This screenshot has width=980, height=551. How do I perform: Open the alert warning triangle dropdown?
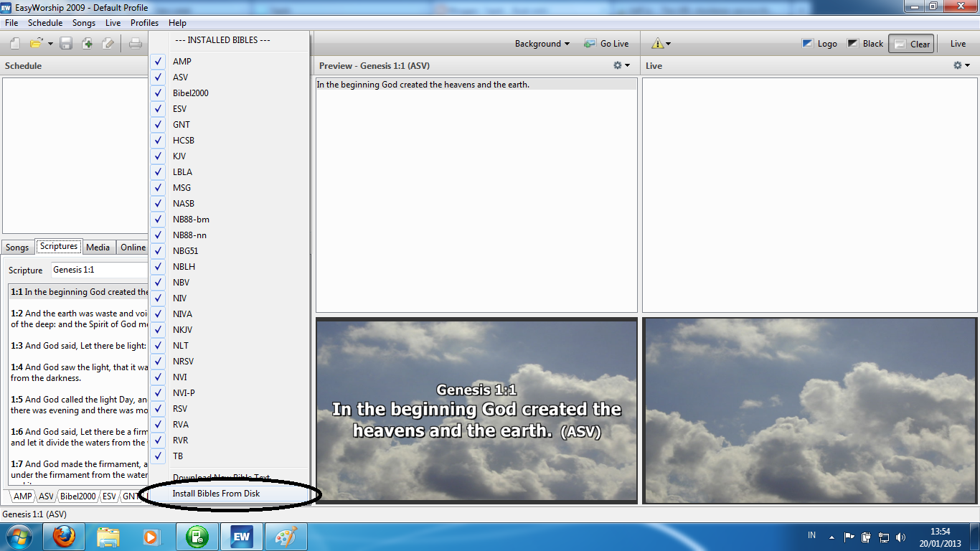tap(660, 44)
